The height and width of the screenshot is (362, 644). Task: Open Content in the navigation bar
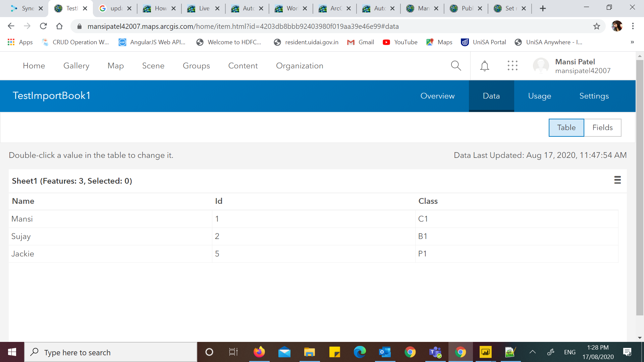coord(243,66)
